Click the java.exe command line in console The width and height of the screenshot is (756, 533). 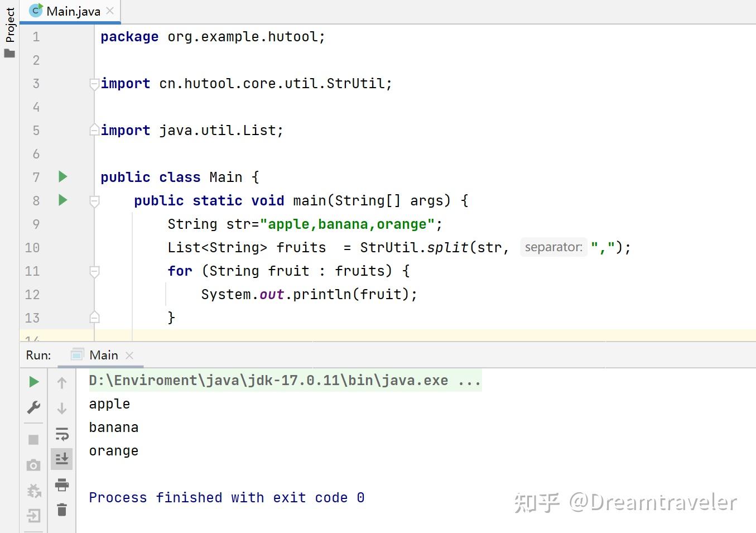[285, 380]
